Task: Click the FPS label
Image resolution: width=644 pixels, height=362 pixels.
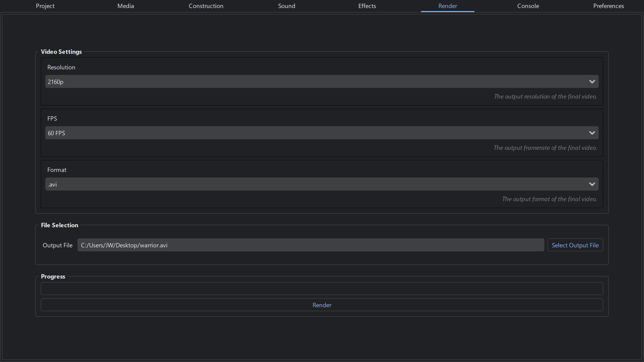Action: tap(52, 119)
